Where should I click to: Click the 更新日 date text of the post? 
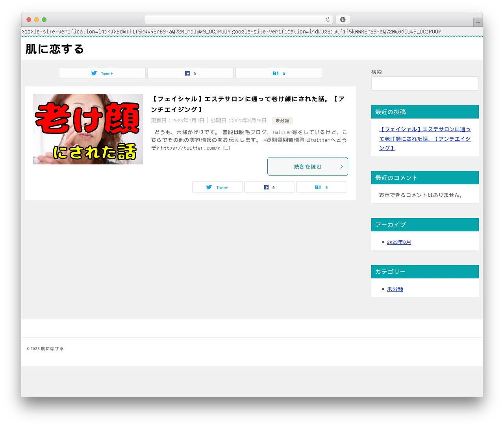click(x=178, y=121)
